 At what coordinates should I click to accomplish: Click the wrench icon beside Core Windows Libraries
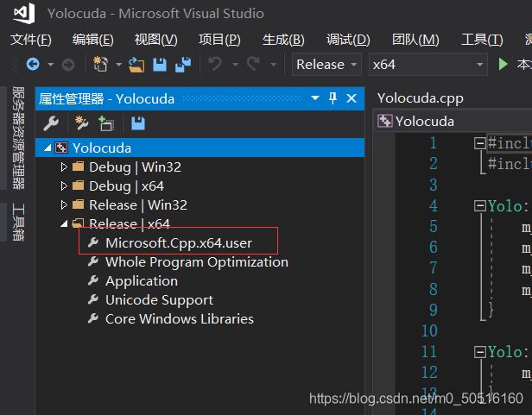(x=93, y=318)
